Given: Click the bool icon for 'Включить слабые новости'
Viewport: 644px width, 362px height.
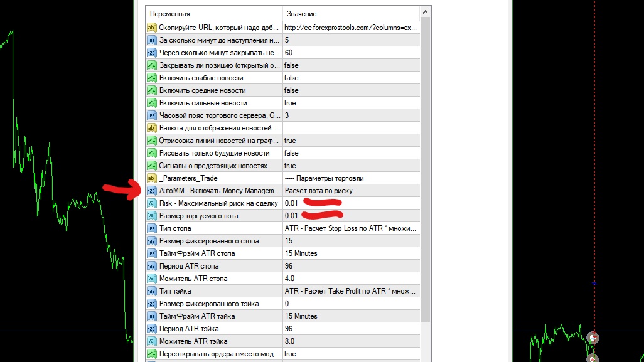Looking at the screenshot, I should click(x=151, y=78).
